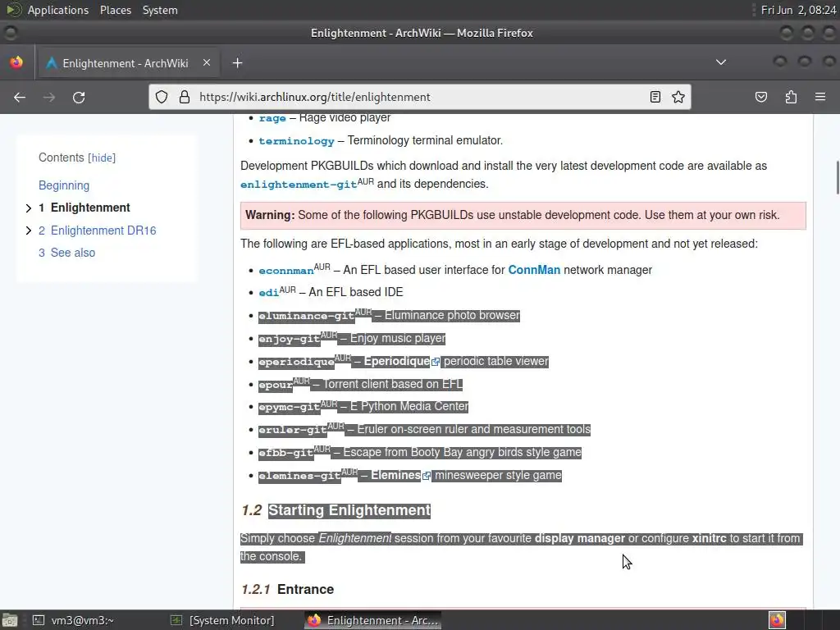Open a new tab with plus button
Viewport: 840px width, 630px height.
tap(237, 63)
